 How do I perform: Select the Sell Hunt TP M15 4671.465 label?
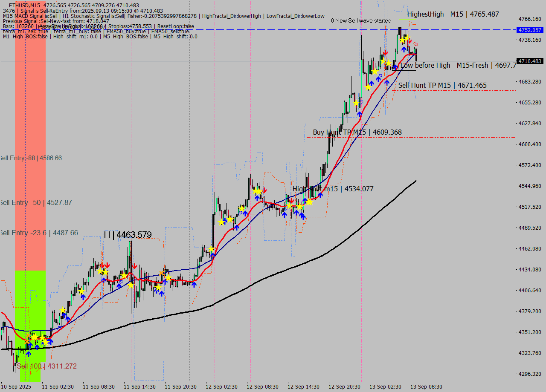point(442,85)
